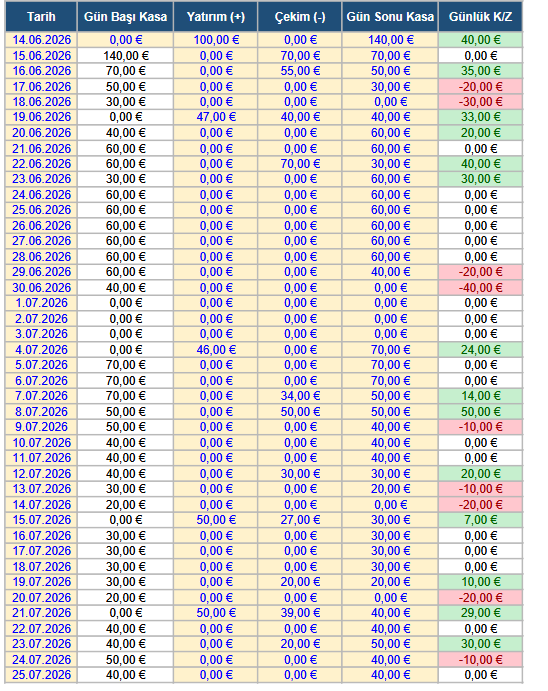The image size is (548, 691).
Task: Click the date cell 10.07.2026
Action: (x=41, y=443)
